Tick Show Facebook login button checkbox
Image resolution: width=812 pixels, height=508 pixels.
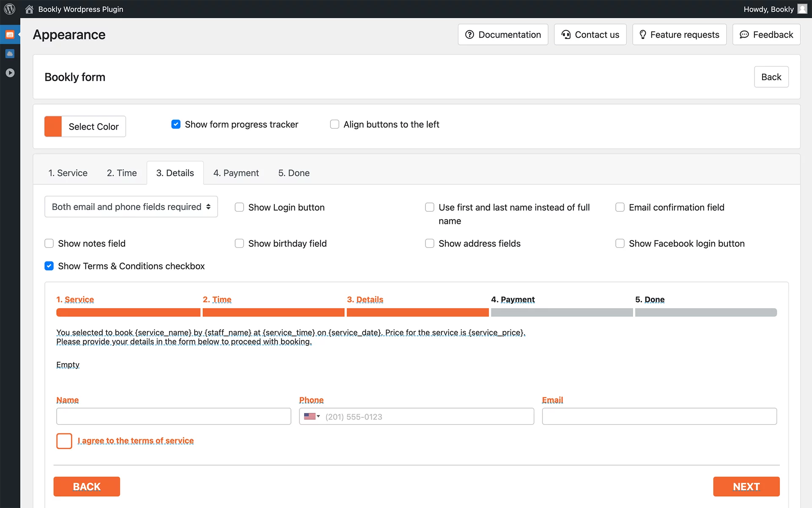click(620, 243)
